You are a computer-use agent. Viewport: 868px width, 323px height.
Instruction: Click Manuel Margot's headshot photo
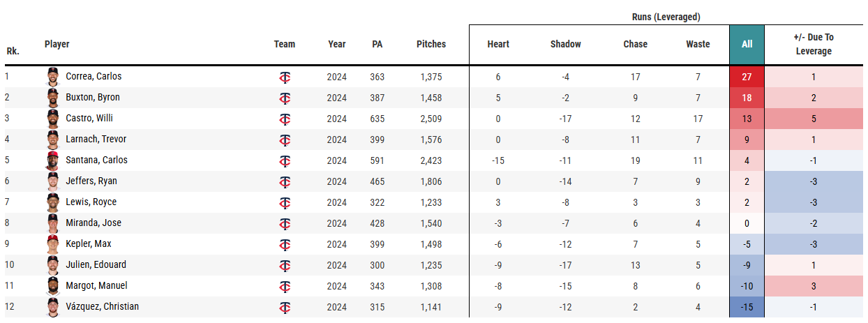54,286
